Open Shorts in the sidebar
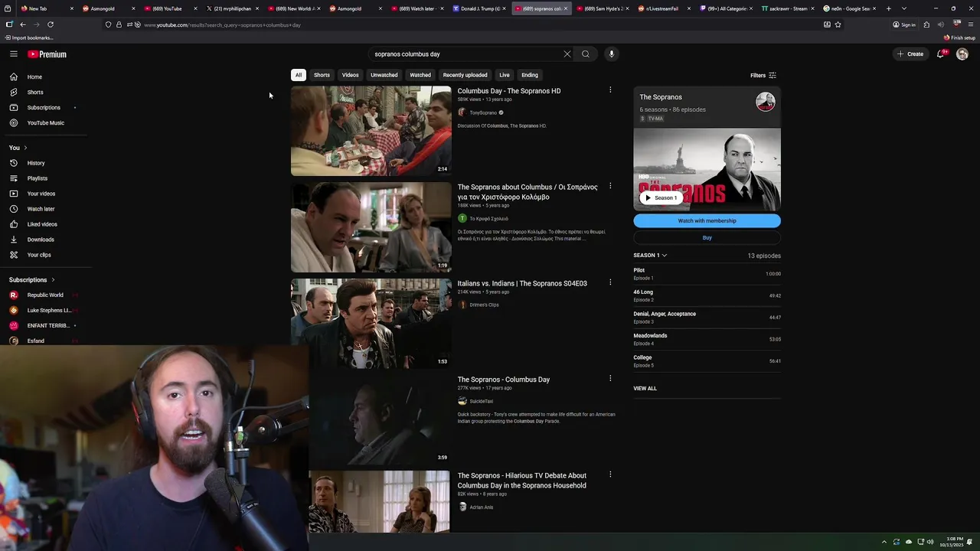This screenshot has width=980, height=551. [35, 93]
